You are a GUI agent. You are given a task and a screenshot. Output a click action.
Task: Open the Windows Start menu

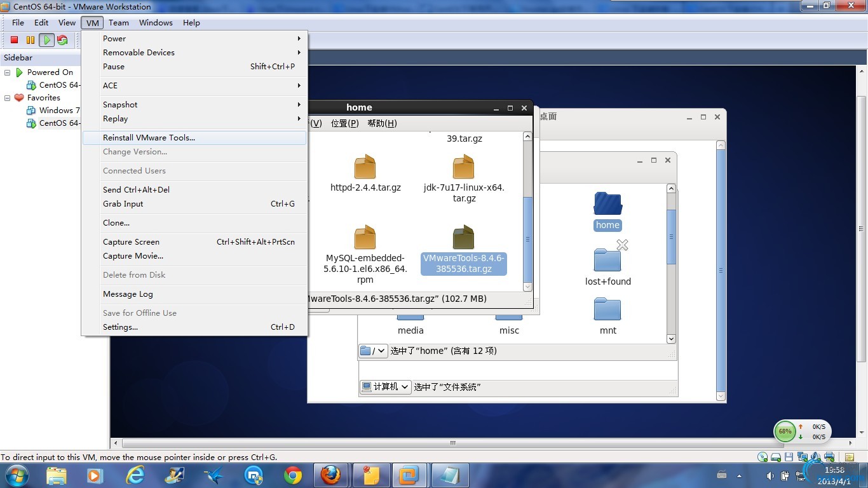pos(16,475)
